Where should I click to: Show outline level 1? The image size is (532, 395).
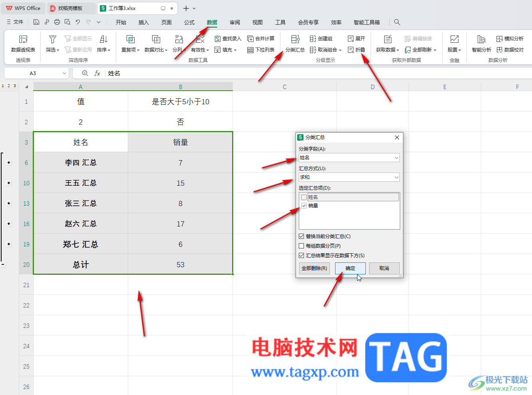pyautogui.click(x=3, y=86)
